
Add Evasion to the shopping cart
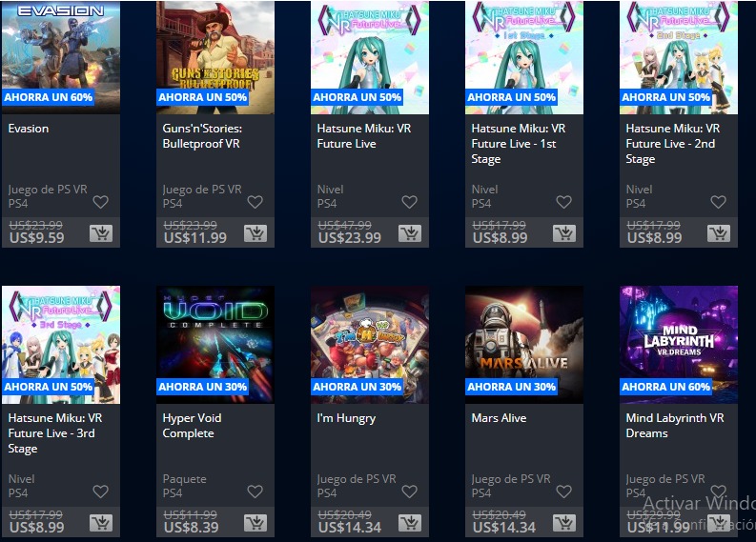tap(101, 233)
